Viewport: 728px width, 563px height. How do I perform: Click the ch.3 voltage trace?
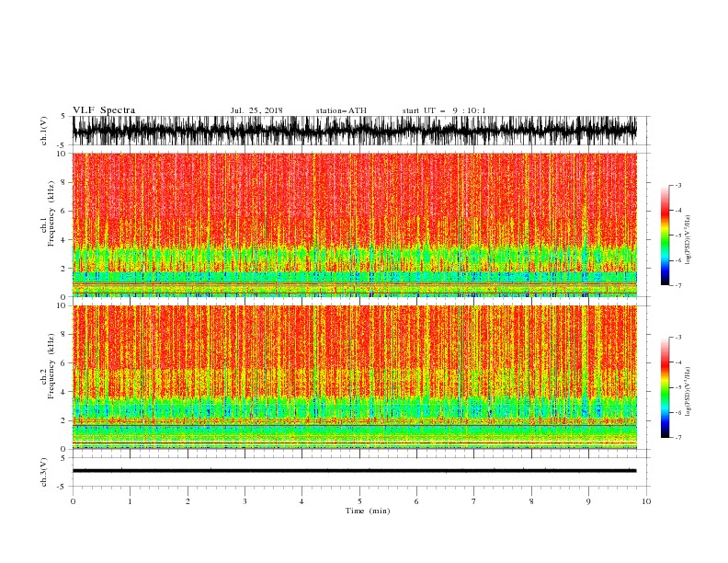click(354, 471)
